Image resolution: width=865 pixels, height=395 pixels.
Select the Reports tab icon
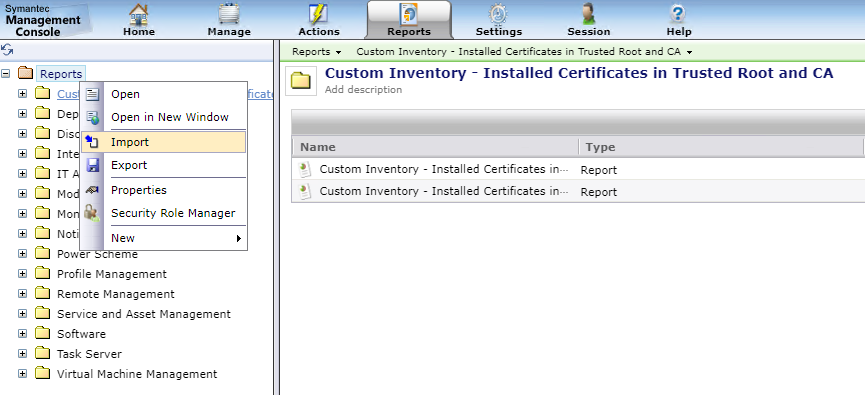pos(408,14)
